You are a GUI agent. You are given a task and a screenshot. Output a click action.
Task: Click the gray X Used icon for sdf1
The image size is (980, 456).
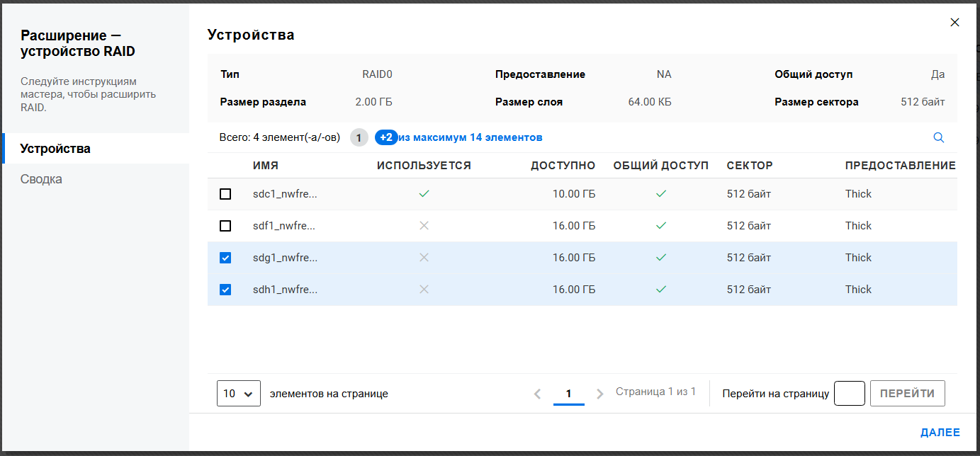(424, 226)
